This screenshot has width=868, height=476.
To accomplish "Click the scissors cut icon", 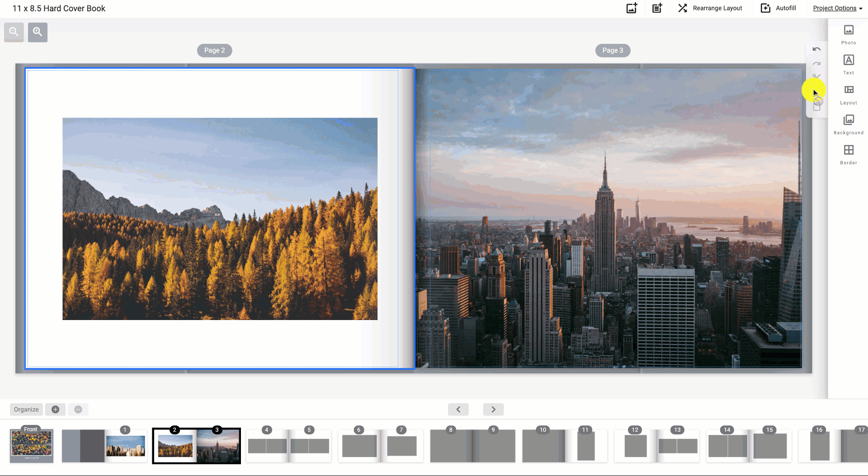I will point(817,77).
